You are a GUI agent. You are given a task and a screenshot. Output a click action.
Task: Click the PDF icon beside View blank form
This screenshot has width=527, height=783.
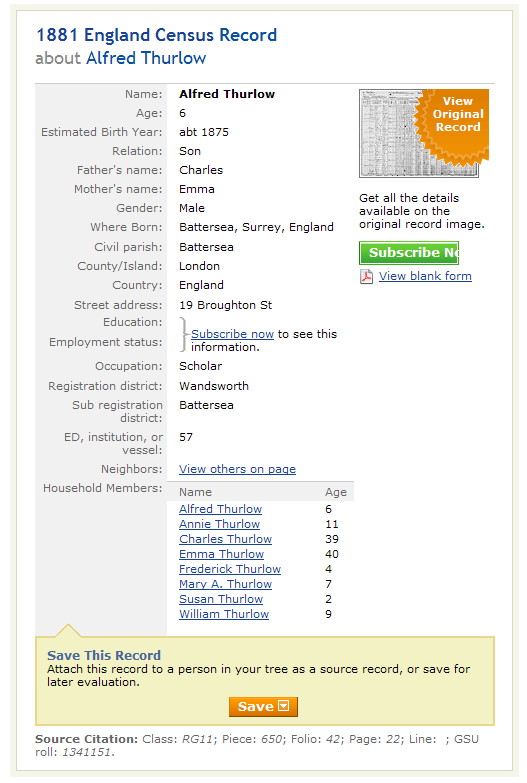[366, 276]
